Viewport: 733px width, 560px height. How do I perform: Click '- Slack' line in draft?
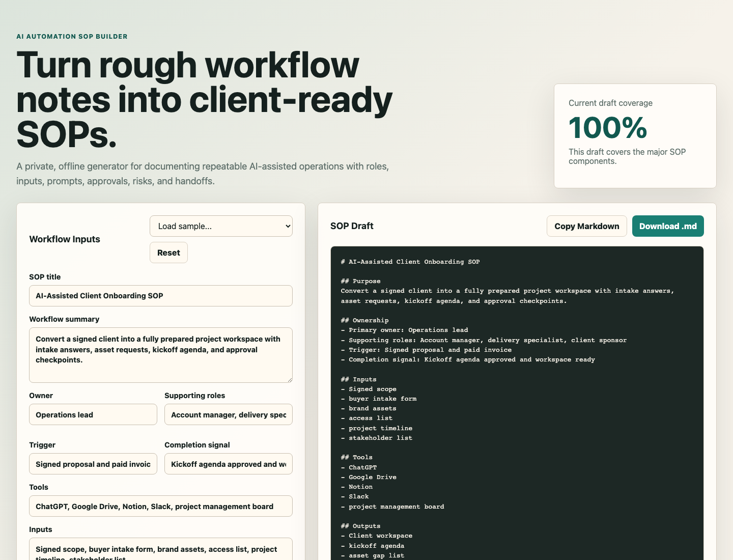(354, 496)
